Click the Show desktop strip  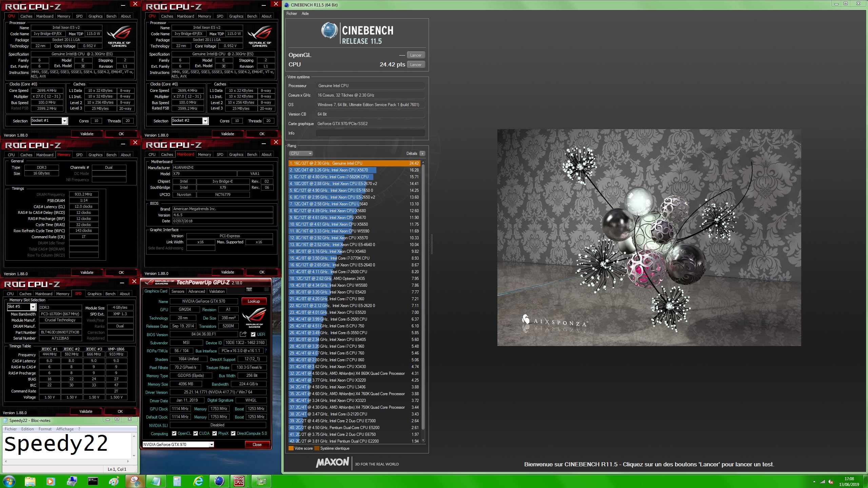[x=866, y=481]
